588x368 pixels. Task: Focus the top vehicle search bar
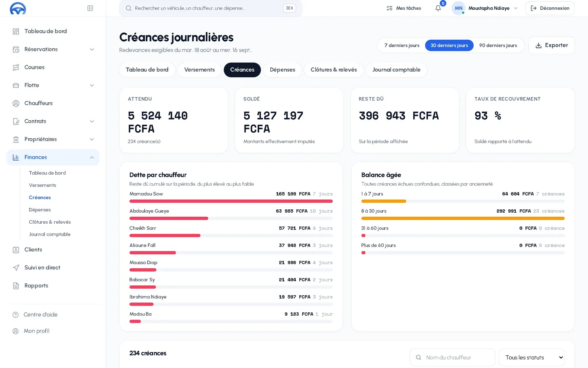pyautogui.click(x=211, y=8)
